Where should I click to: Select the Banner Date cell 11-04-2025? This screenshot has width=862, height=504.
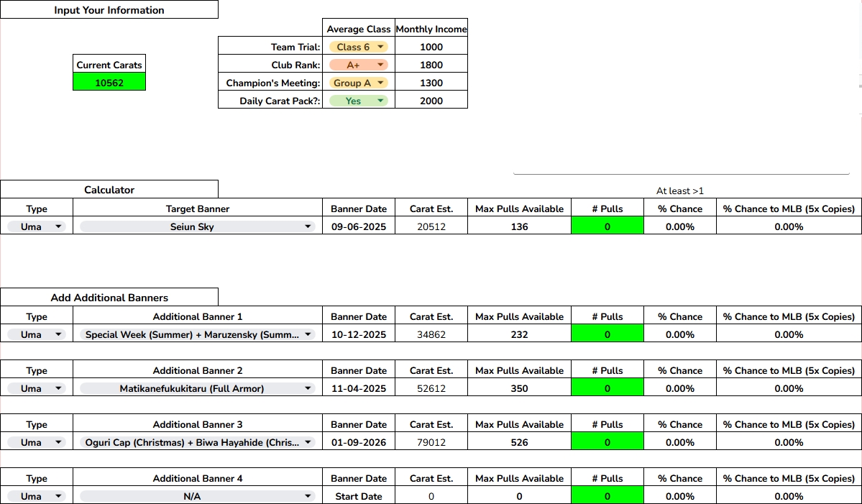359,388
